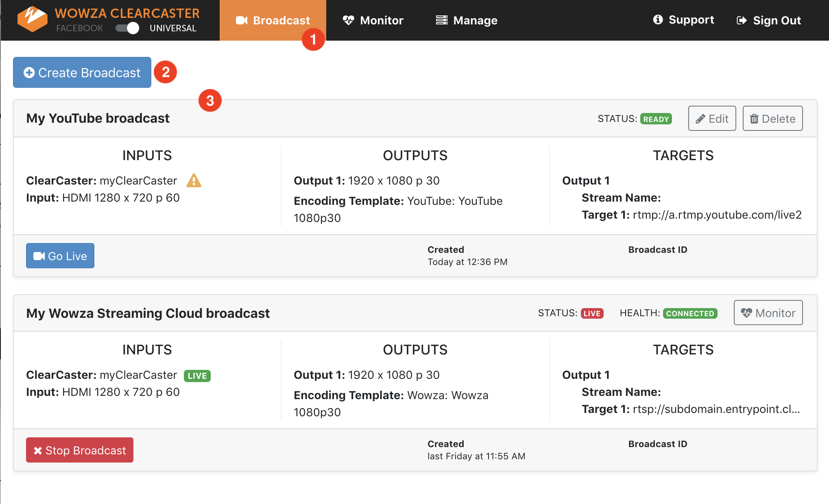Click the Support info icon

tap(658, 20)
